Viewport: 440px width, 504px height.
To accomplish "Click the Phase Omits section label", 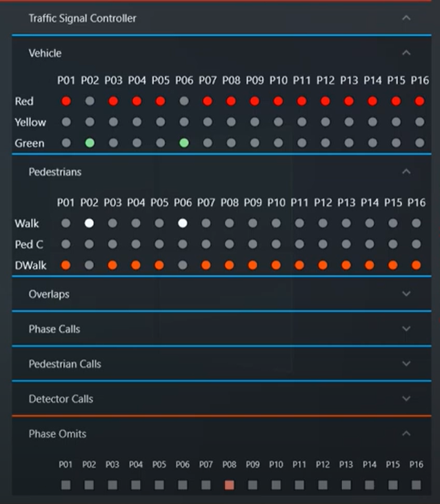I will click(57, 434).
